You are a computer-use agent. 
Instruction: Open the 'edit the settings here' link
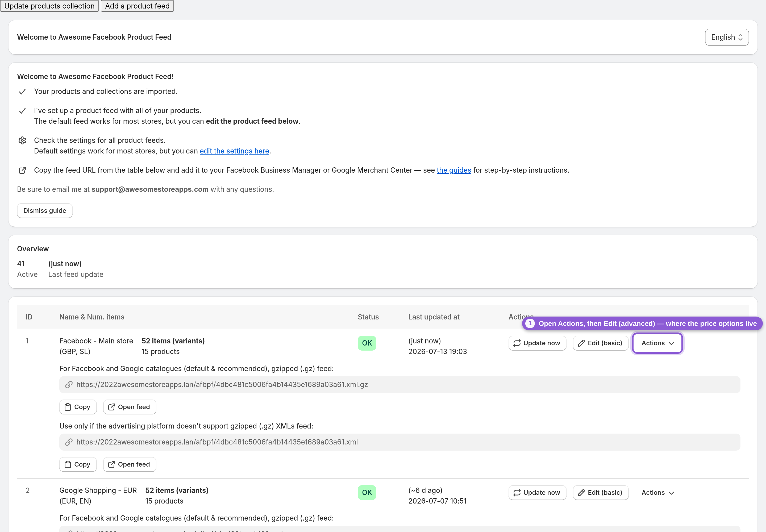(234, 151)
